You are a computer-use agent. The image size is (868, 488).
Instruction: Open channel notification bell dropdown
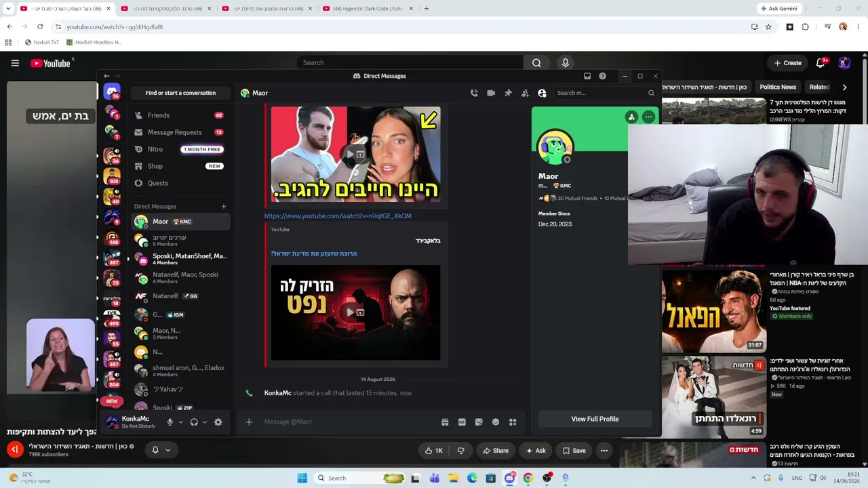(161, 450)
